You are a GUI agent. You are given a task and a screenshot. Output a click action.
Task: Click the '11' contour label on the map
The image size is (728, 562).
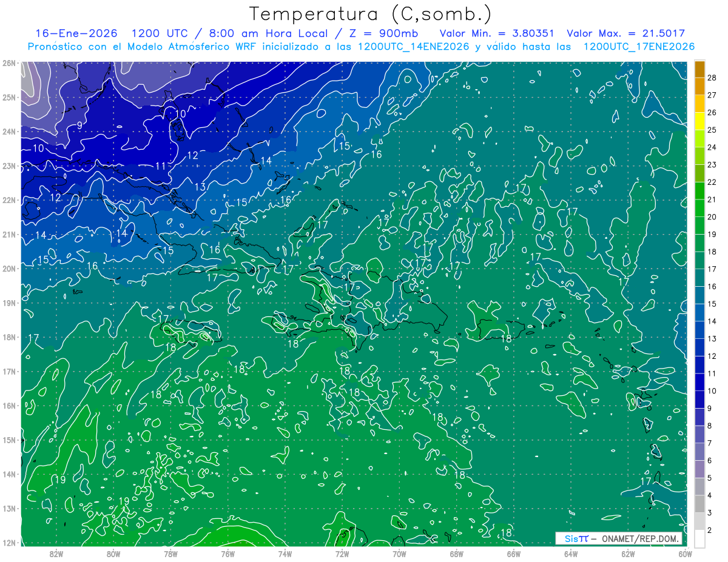pyautogui.click(x=161, y=166)
